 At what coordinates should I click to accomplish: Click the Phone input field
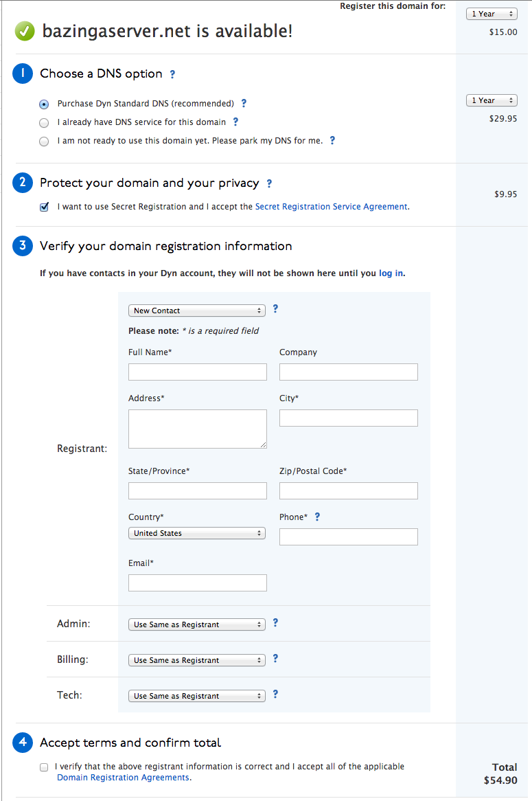349,537
